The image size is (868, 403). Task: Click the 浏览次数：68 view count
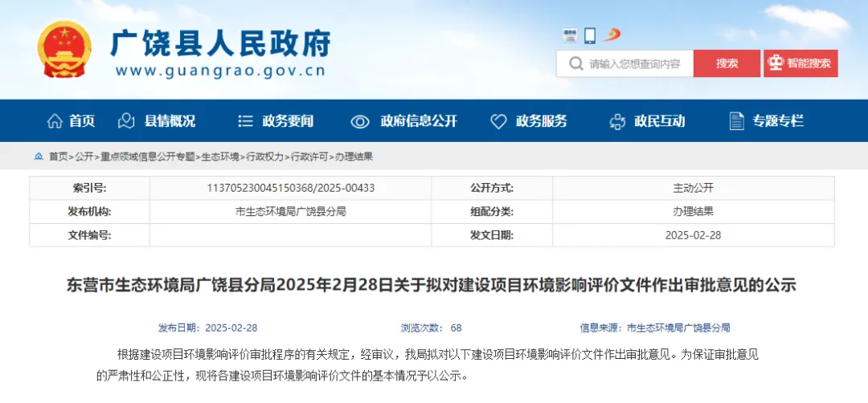tap(432, 328)
